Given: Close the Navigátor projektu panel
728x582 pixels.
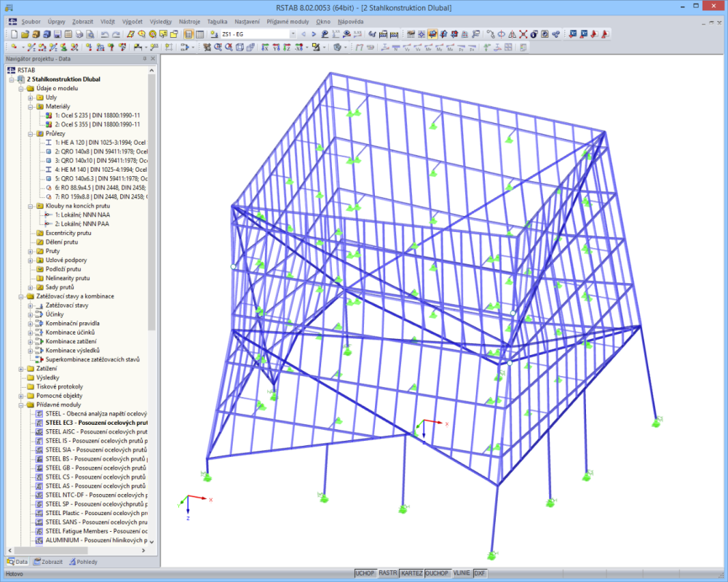Looking at the screenshot, I should tap(153, 59).
